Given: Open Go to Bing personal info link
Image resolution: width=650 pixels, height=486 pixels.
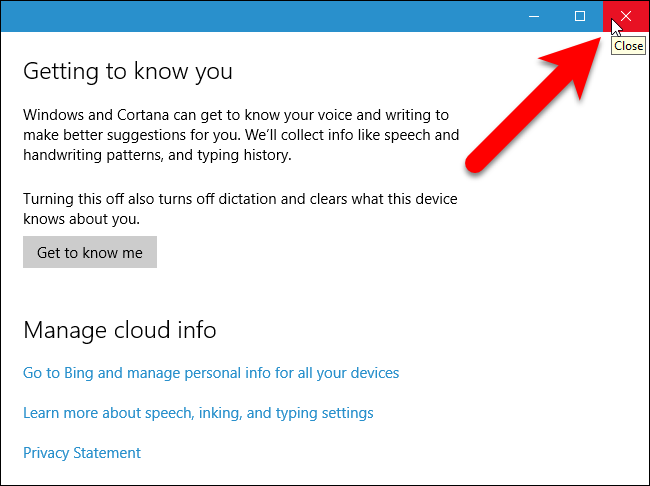Looking at the screenshot, I should (x=211, y=373).
